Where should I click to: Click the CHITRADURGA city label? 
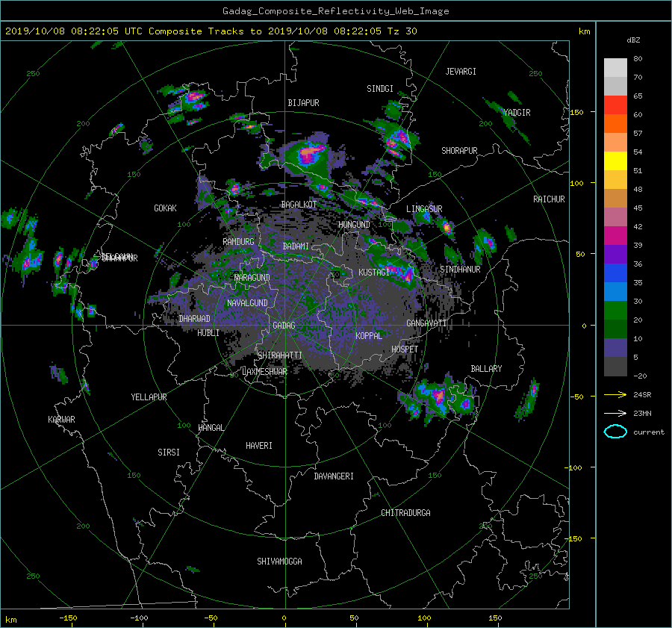[405, 513]
